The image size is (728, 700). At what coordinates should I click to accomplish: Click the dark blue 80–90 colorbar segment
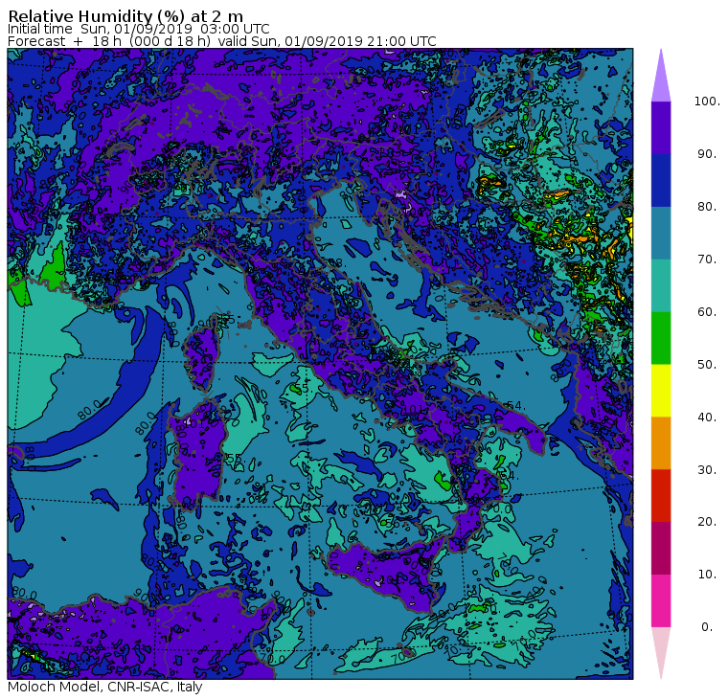coord(661,180)
